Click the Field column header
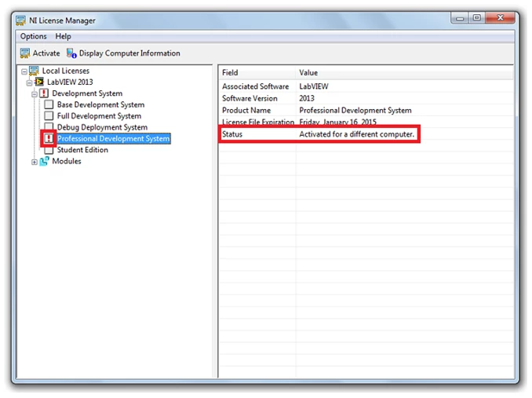Image resolution: width=532 pixels, height=398 pixels. click(x=257, y=72)
